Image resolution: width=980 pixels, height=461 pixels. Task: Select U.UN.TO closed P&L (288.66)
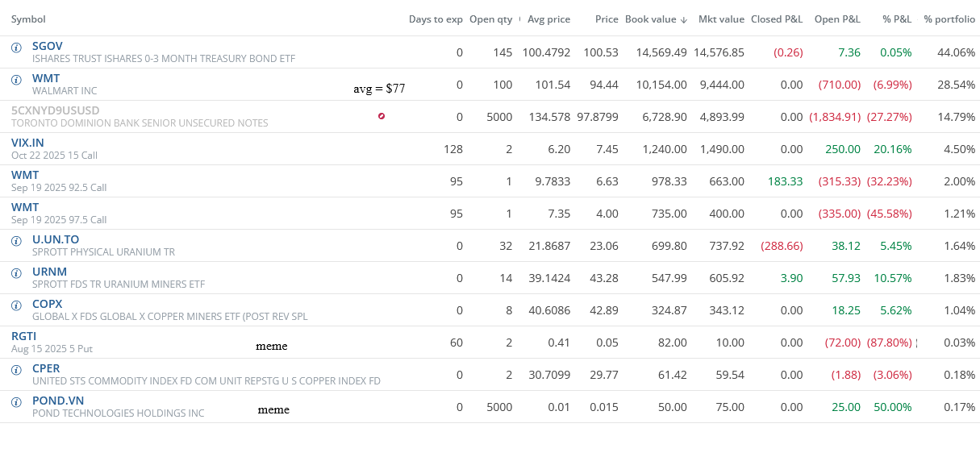point(782,246)
